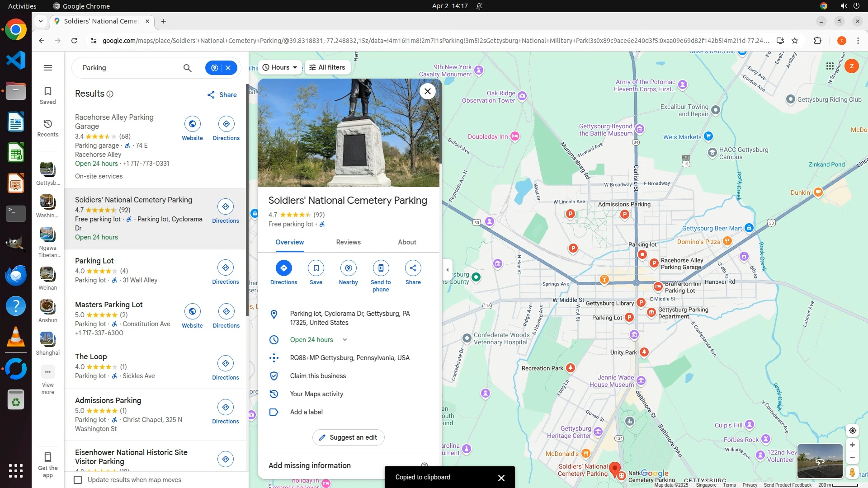Click the Directions icon in place panel
The width and height of the screenshot is (868, 488).
283,268
